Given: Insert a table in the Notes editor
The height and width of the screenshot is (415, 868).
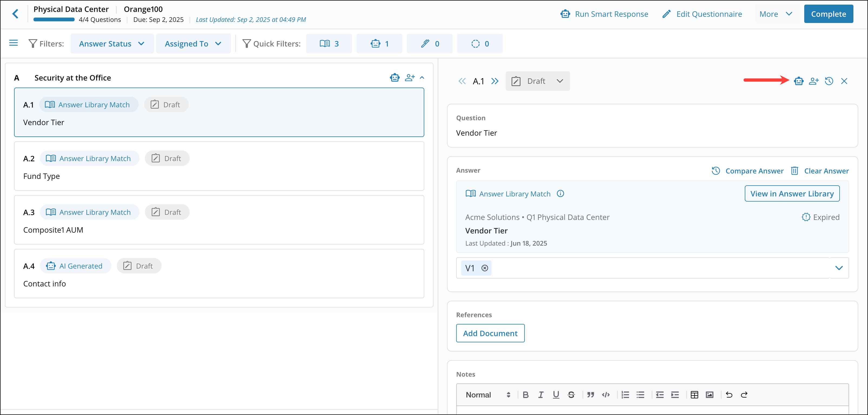Looking at the screenshot, I should (695, 394).
